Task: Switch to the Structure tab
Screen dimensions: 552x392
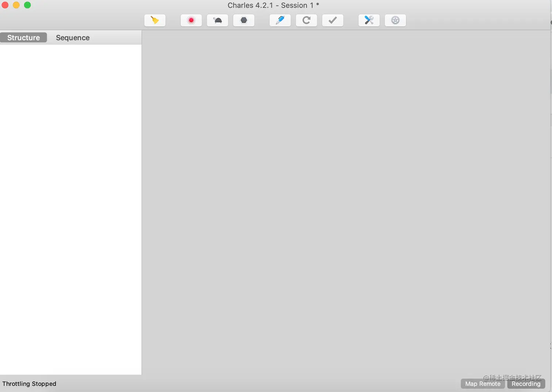Action: pos(23,38)
